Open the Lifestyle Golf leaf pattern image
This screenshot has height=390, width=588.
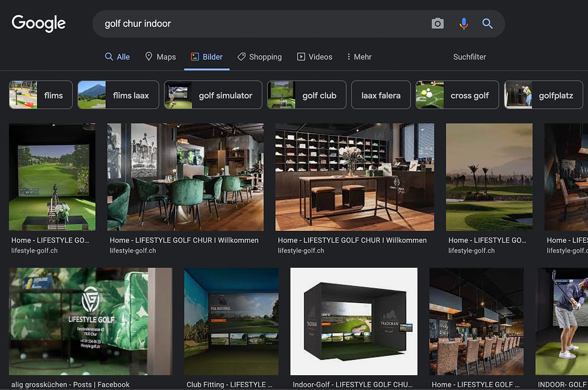coord(91,321)
